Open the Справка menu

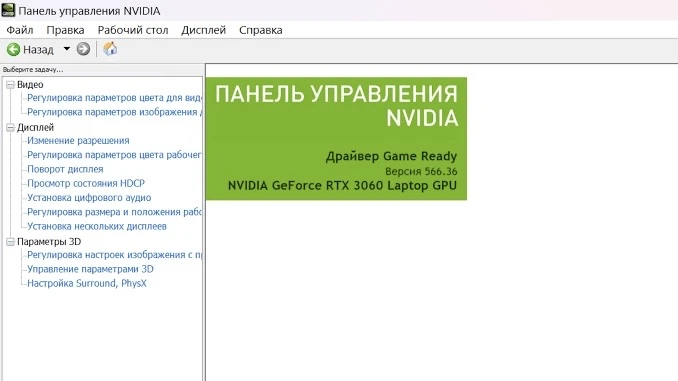(x=261, y=30)
